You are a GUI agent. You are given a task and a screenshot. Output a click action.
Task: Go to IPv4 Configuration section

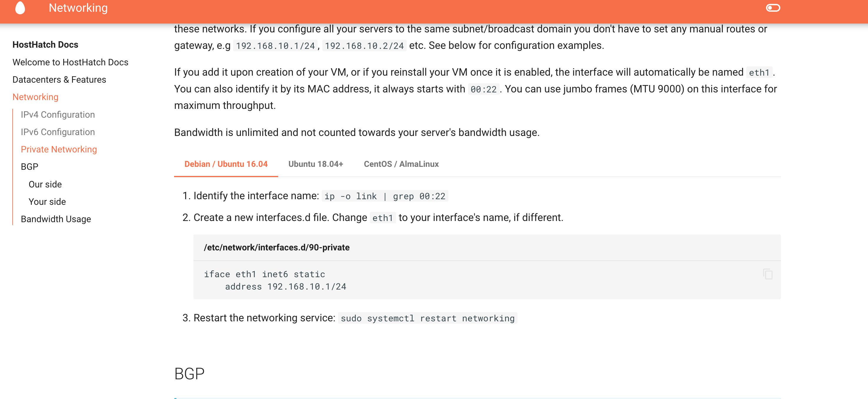pyautogui.click(x=58, y=115)
